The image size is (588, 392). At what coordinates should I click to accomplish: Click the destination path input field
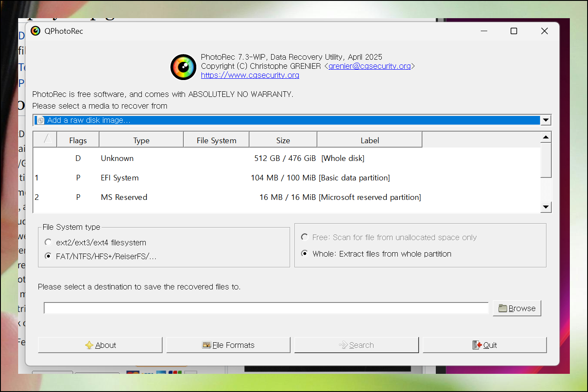[266, 308]
